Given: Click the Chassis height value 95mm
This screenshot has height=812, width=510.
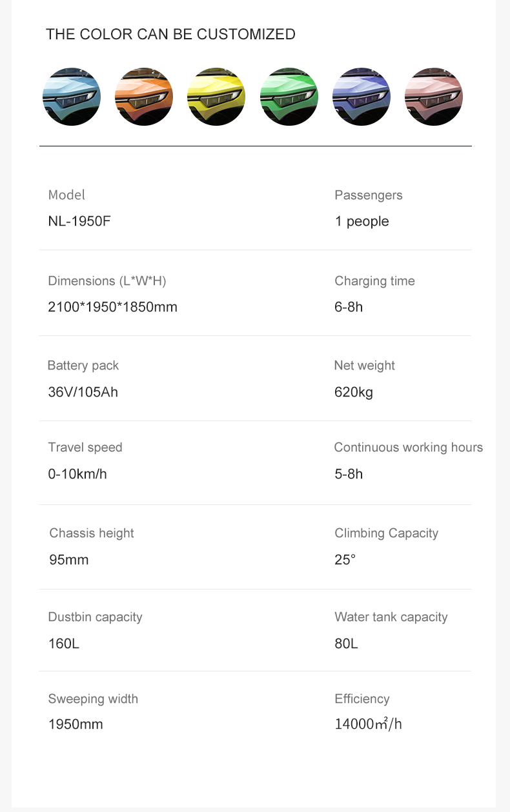Looking at the screenshot, I should point(69,560).
